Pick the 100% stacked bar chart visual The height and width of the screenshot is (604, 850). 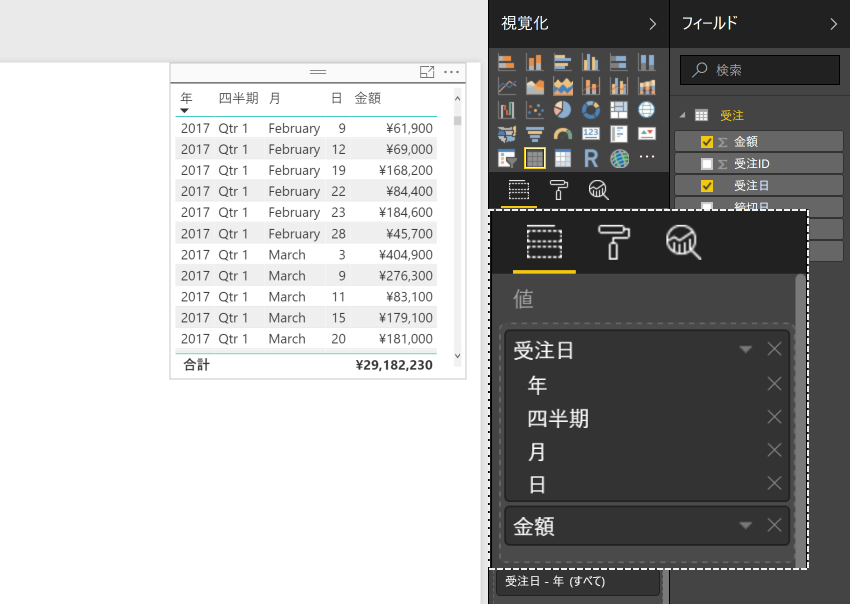coord(619,62)
